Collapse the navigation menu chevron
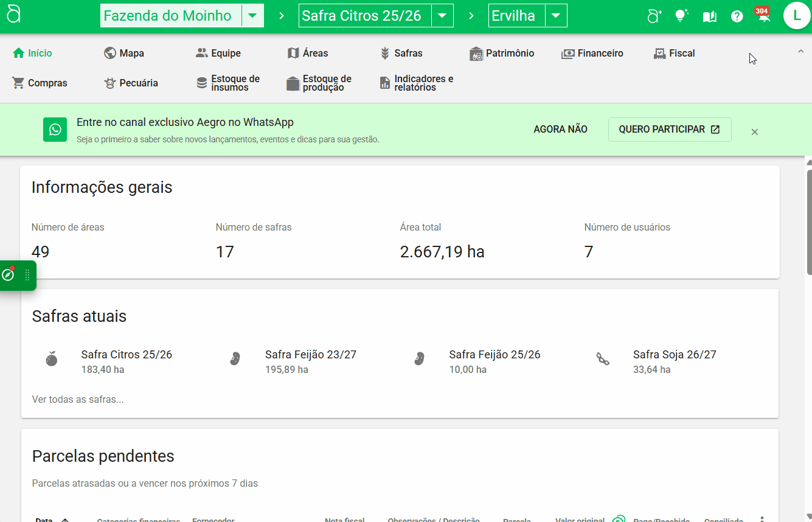 click(800, 52)
